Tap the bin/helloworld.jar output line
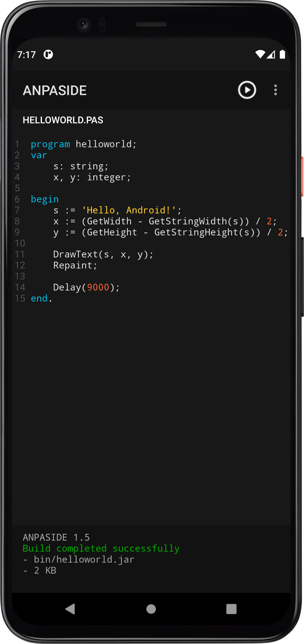Screen dimensions: 304x644 pos(84,559)
